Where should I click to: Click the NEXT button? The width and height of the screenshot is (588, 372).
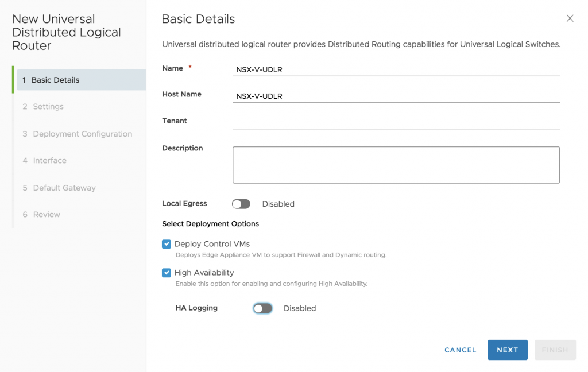tap(508, 350)
